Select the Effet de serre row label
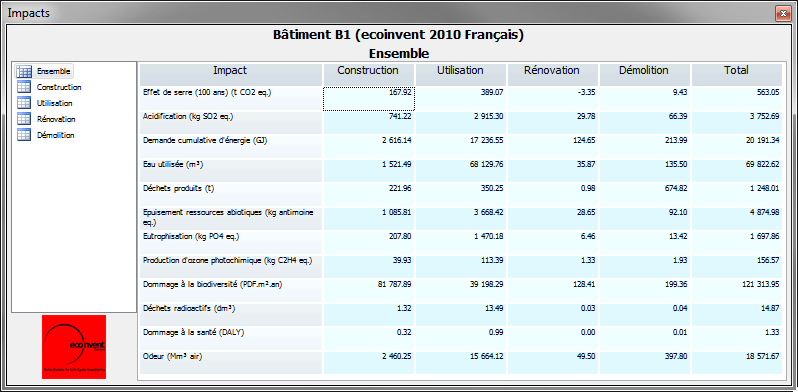Image resolution: width=798 pixels, height=392 pixels. click(207, 93)
